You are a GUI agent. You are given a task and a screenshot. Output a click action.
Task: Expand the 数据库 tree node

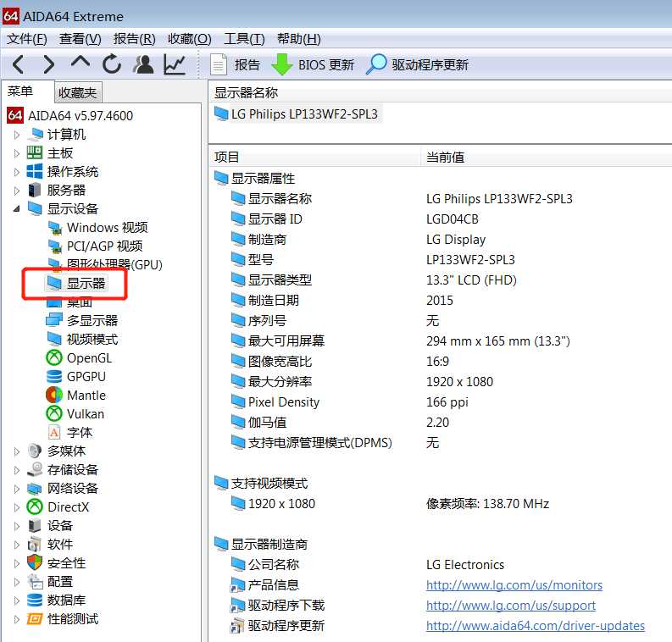pos(17,600)
